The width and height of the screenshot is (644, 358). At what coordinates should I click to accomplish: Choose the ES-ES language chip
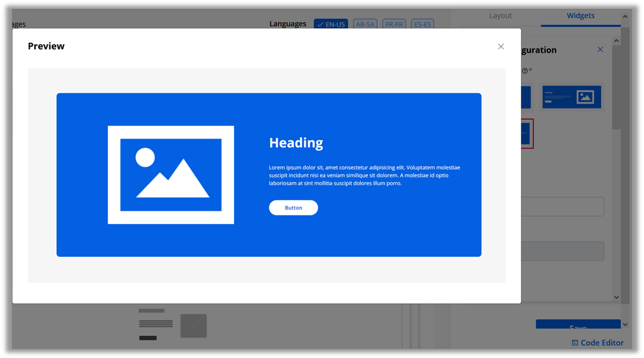pyautogui.click(x=422, y=24)
